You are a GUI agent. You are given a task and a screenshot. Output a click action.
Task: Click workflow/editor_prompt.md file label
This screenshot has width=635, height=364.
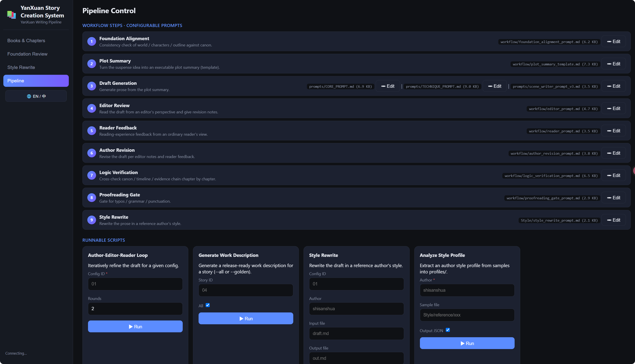point(563,109)
